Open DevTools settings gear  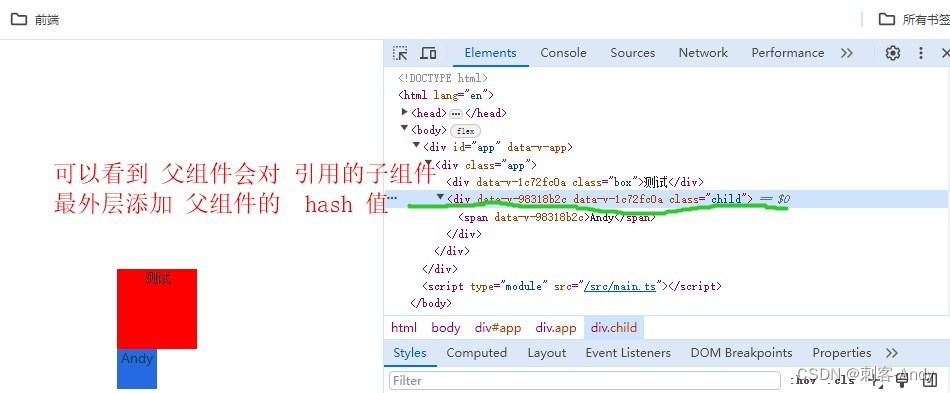tap(892, 53)
